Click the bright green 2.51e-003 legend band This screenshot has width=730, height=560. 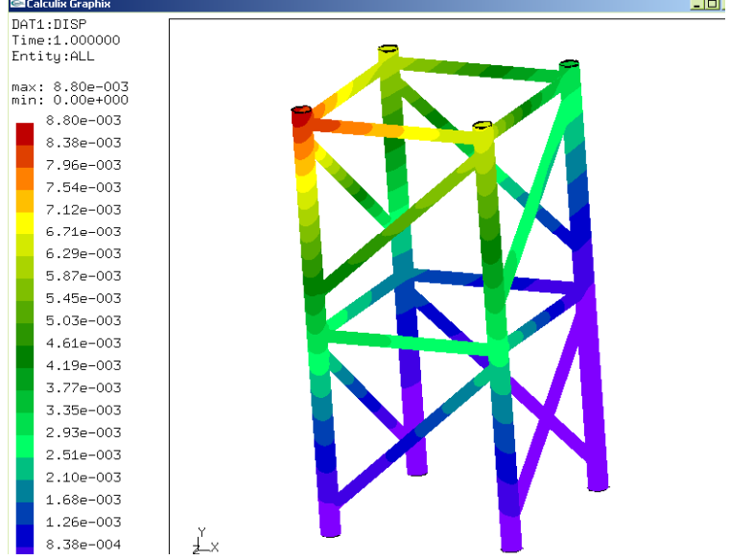click(25, 447)
